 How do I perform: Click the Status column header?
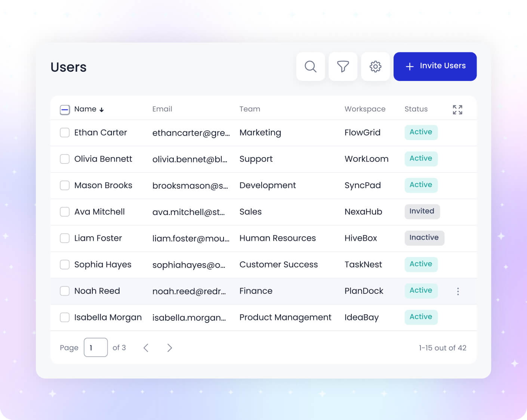[x=416, y=109]
